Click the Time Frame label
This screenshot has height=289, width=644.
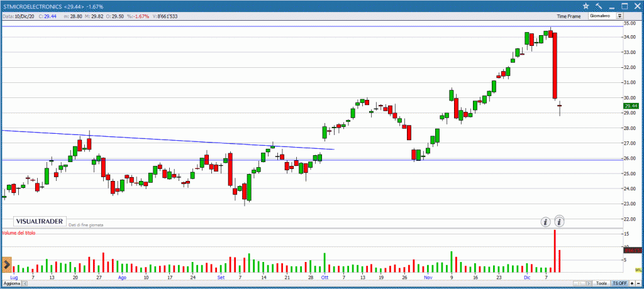point(569,16)
